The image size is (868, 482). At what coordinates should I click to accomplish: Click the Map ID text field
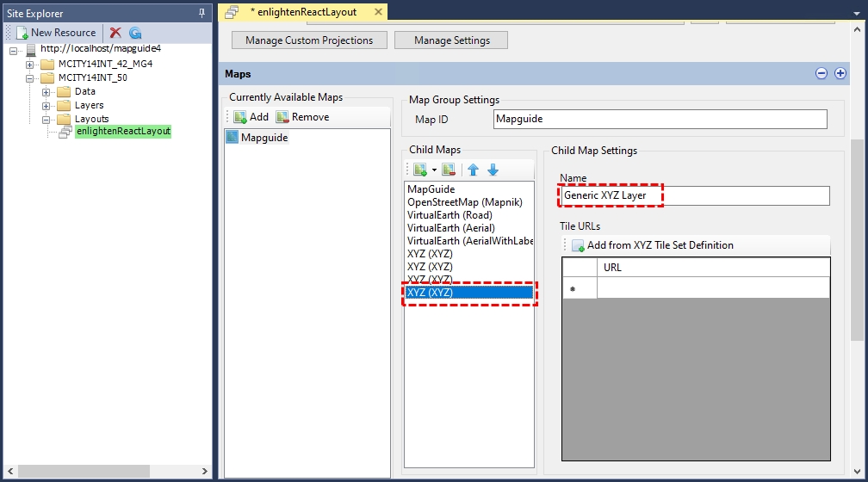(x=660, y=120)
